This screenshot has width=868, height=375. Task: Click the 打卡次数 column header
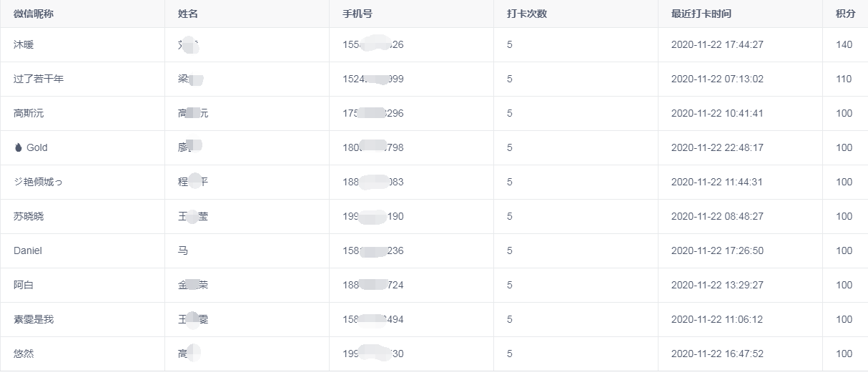click(527, 14)
